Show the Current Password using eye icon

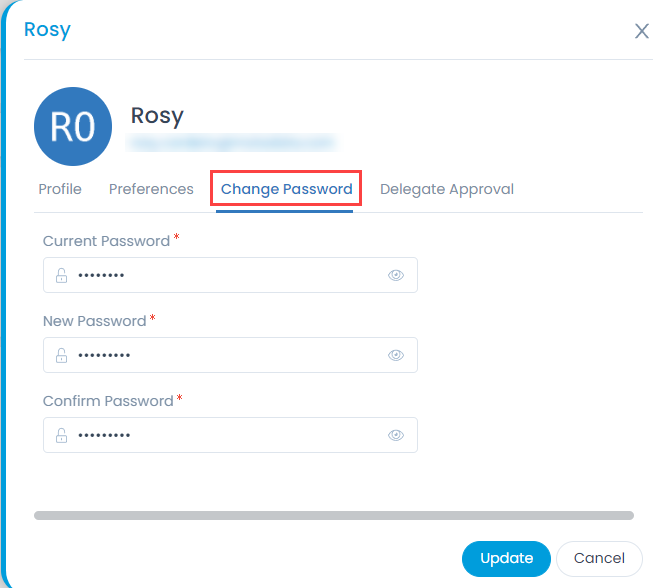(396, 275)
